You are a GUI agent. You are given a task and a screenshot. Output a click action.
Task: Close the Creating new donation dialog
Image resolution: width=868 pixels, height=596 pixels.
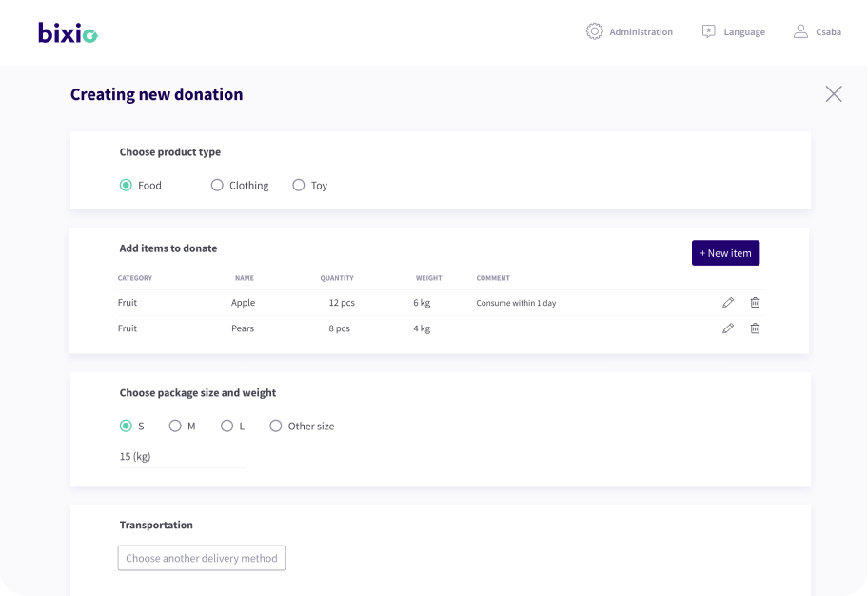click(834, 94)
